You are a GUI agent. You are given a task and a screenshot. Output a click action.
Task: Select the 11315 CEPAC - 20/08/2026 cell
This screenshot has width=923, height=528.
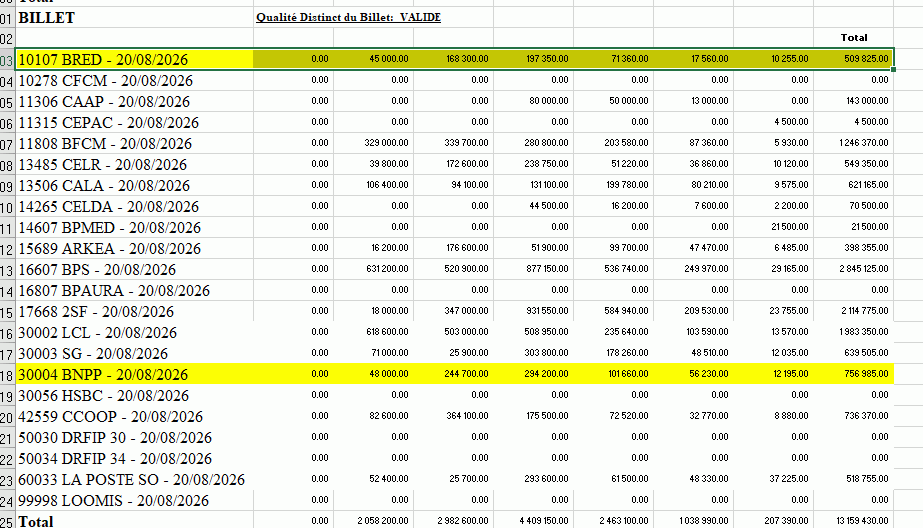tap(135, 122)
